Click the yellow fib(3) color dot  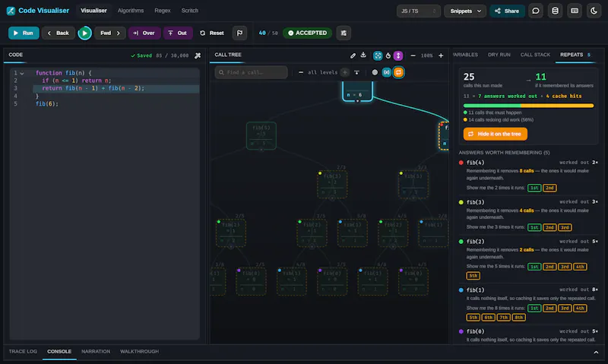coord(461,202)
